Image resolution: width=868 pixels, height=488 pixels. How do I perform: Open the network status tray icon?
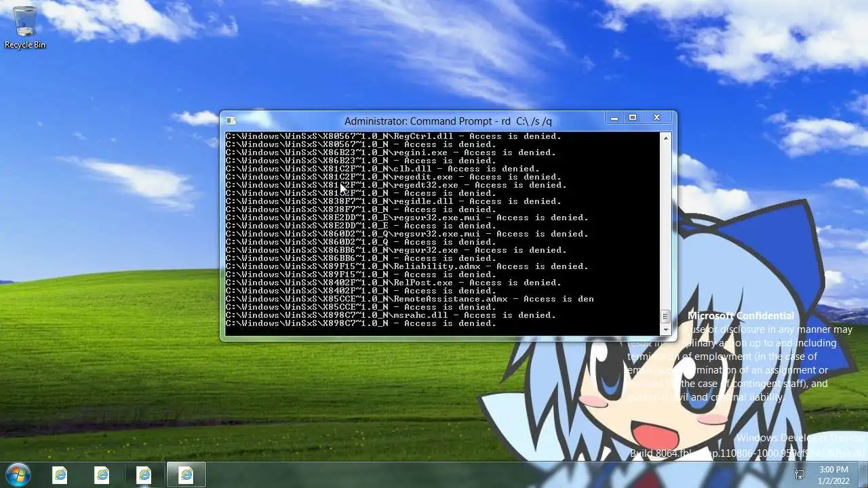pyautogui.click(x=800, y=474)
